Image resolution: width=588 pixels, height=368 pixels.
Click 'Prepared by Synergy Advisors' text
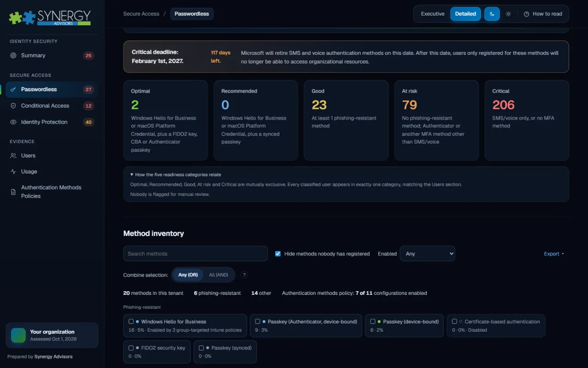tap(40, 356)
